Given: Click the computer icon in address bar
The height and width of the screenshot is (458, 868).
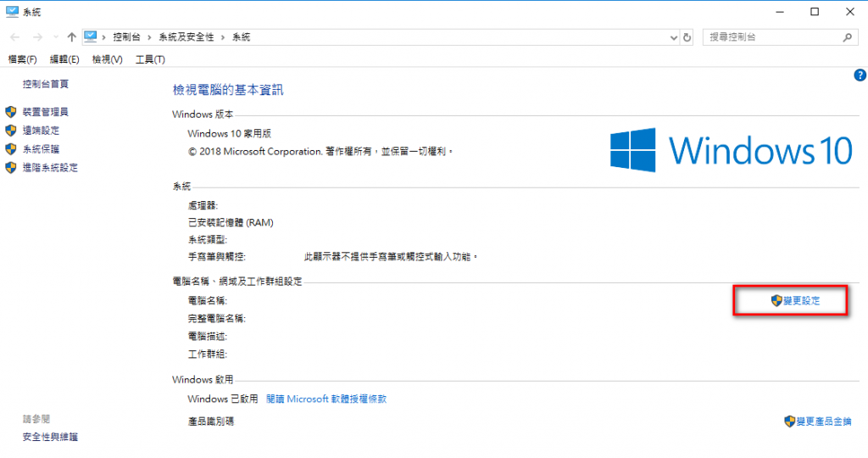Looking at the screenshot, I should click(x=90, y=36).
